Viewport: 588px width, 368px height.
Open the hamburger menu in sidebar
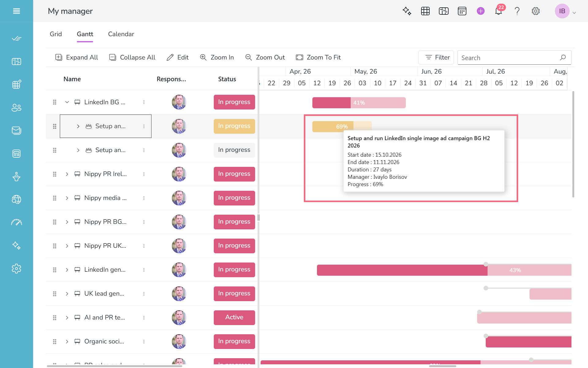(17, 11)
